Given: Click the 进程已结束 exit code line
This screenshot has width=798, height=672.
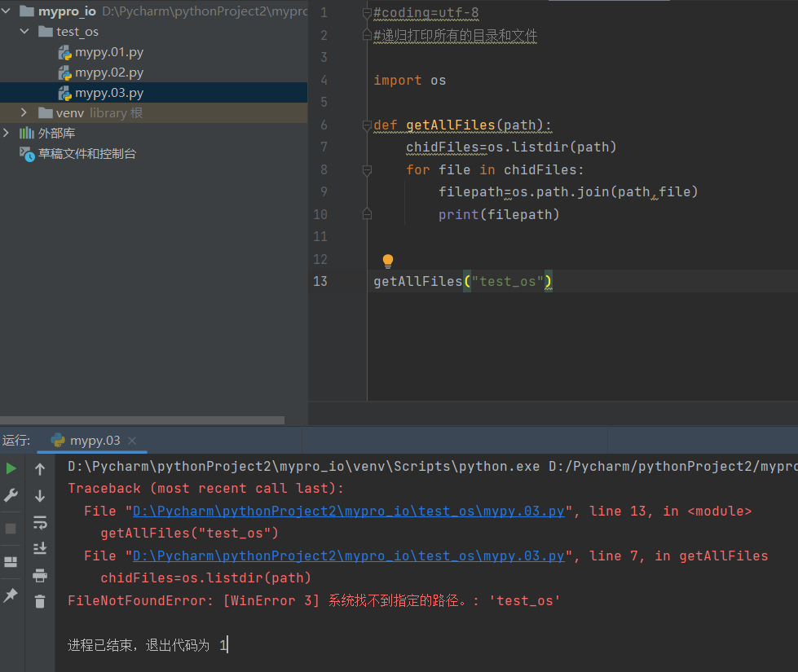Looking at the screenshot, I should pos(148,646).
